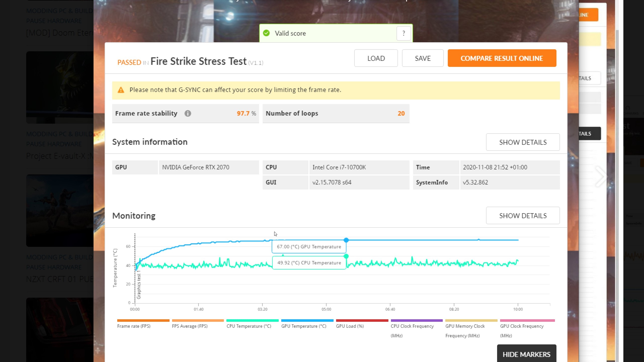Hide the chart markers
The width and height of the screenshot is (644, 362).
coord(526,354)
